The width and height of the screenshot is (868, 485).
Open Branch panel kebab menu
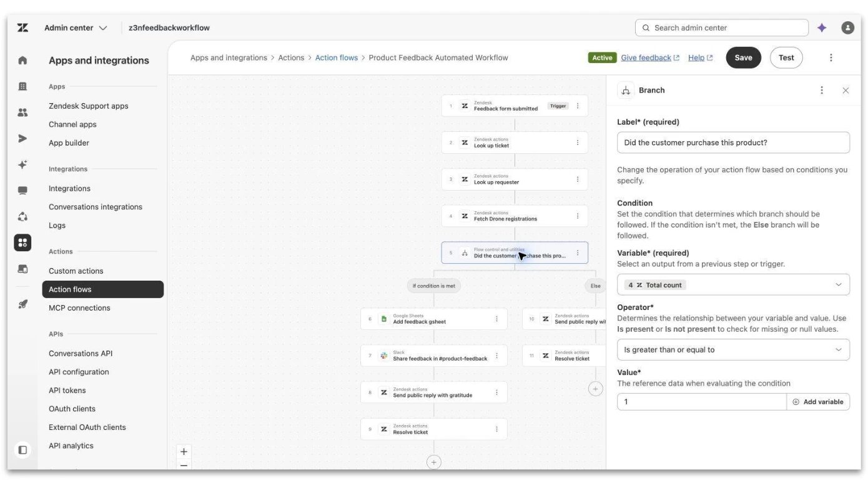pyautogui.click(x=822, y=91)
